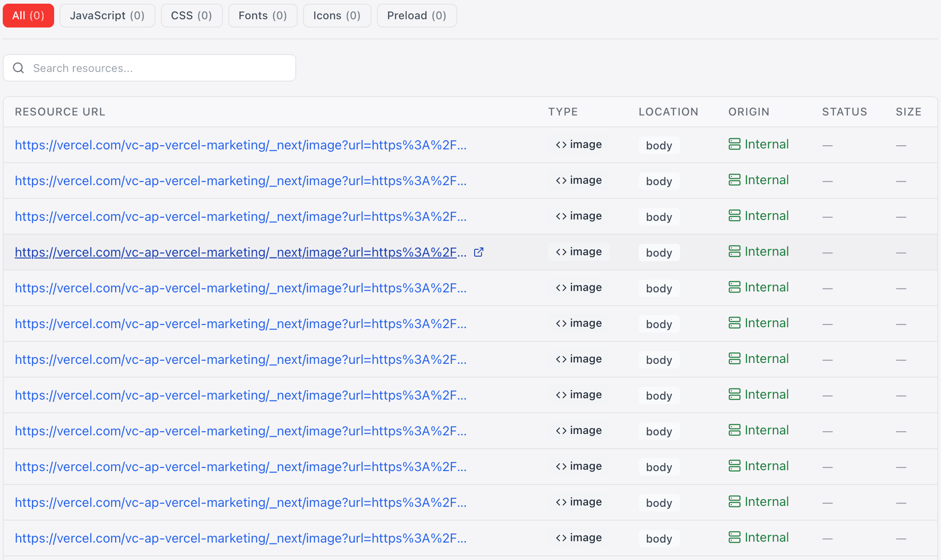Select the Preload (0) filter

click(416, 16)
